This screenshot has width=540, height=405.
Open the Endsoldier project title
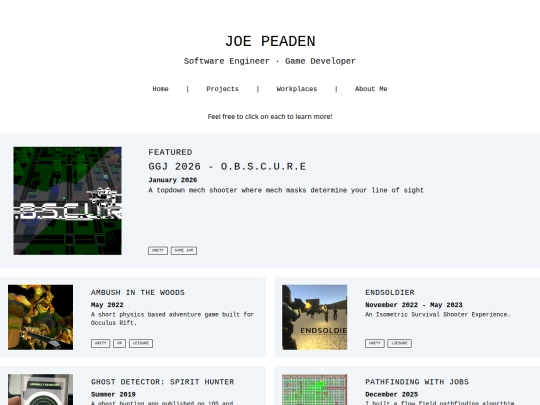390,292
